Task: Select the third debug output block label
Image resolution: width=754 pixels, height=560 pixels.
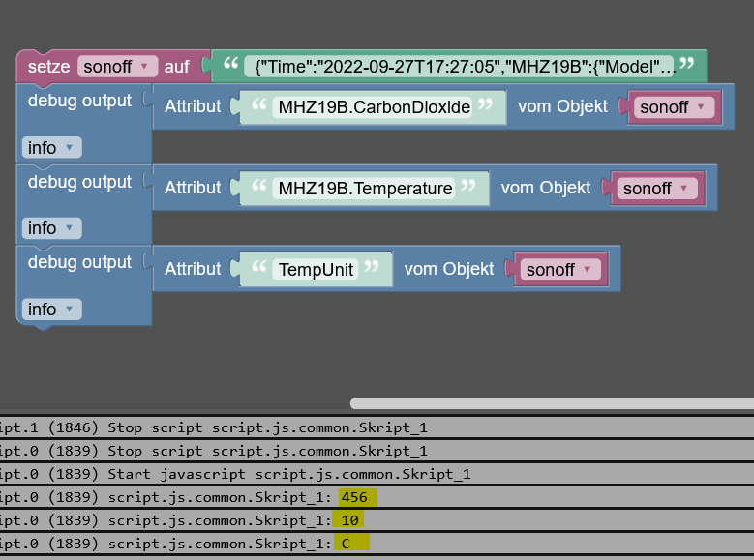Action: [x=79, y=262]
